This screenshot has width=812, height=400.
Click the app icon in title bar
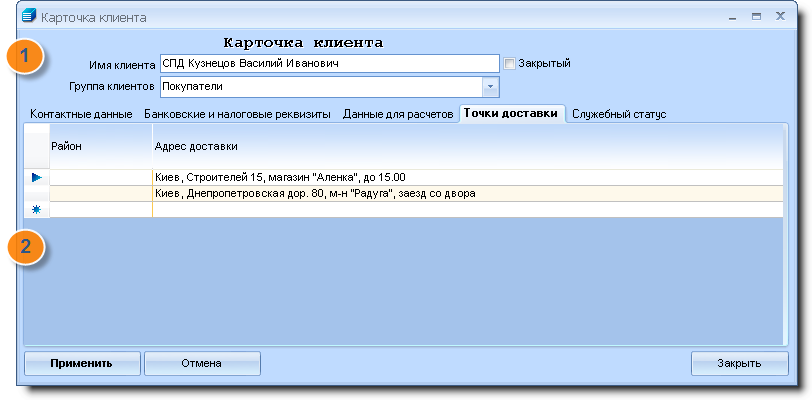pos(29,17)
